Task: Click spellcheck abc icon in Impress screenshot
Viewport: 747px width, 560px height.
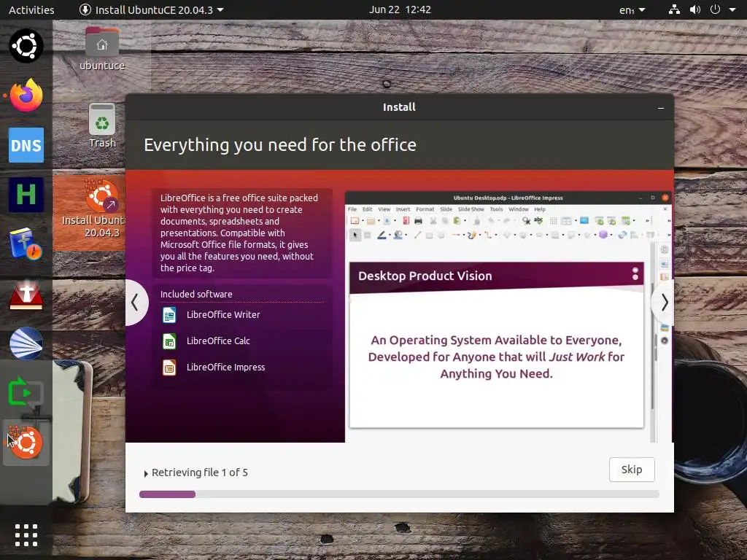Action: pyautogui.click(x=538, y=220)
